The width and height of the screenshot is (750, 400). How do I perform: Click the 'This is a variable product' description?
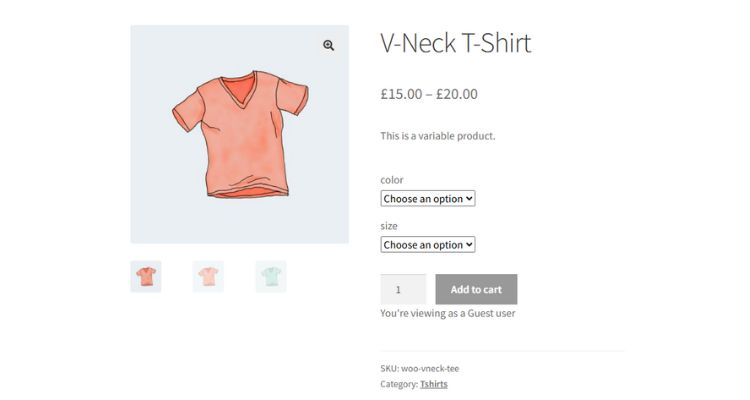coord(438,136)
